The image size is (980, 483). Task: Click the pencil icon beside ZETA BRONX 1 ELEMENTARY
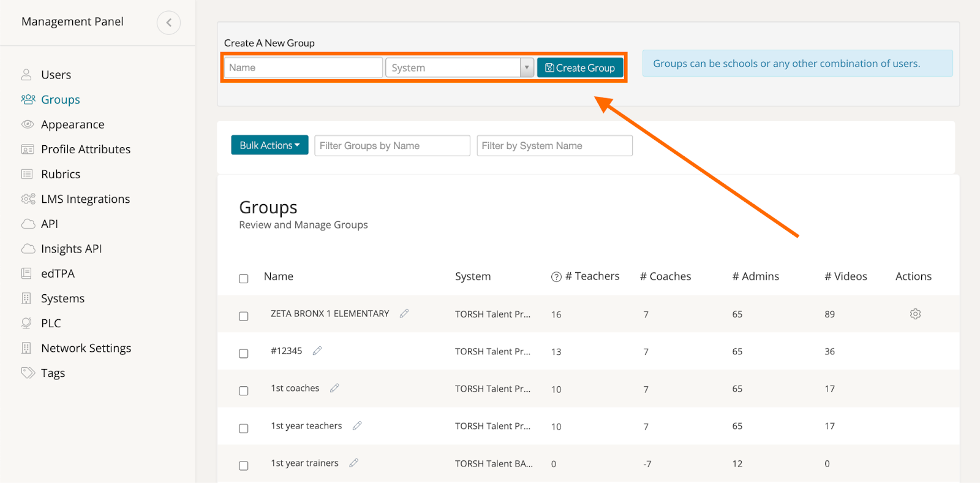coord(404,313)
